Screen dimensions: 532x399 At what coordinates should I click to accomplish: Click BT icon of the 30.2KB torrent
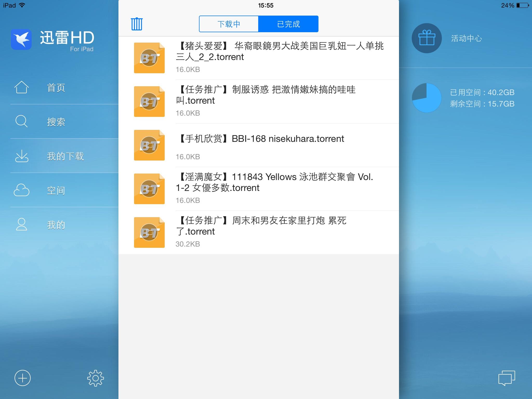(x=149, y=232)
